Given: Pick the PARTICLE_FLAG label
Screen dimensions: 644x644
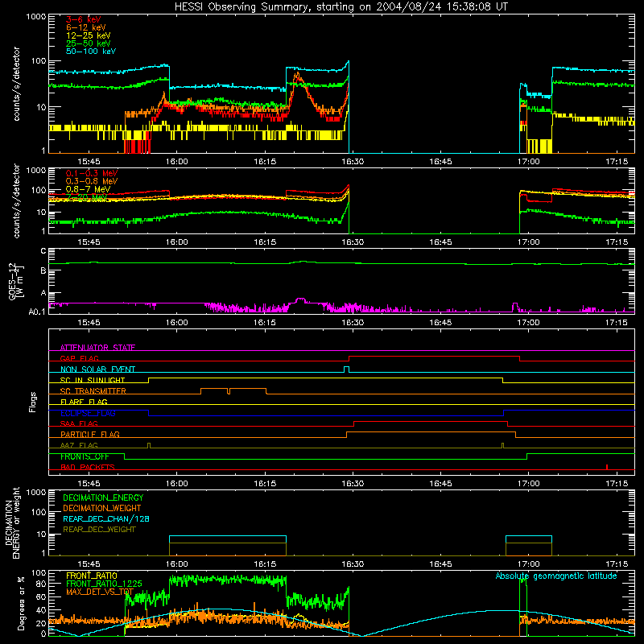Looking at the screenshot, I should coord(90,434).
